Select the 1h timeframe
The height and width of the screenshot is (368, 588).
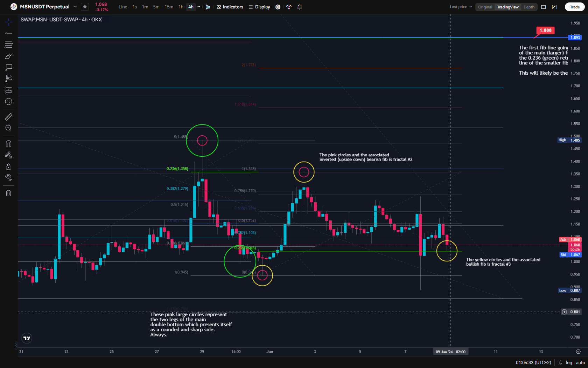point(181,7)
